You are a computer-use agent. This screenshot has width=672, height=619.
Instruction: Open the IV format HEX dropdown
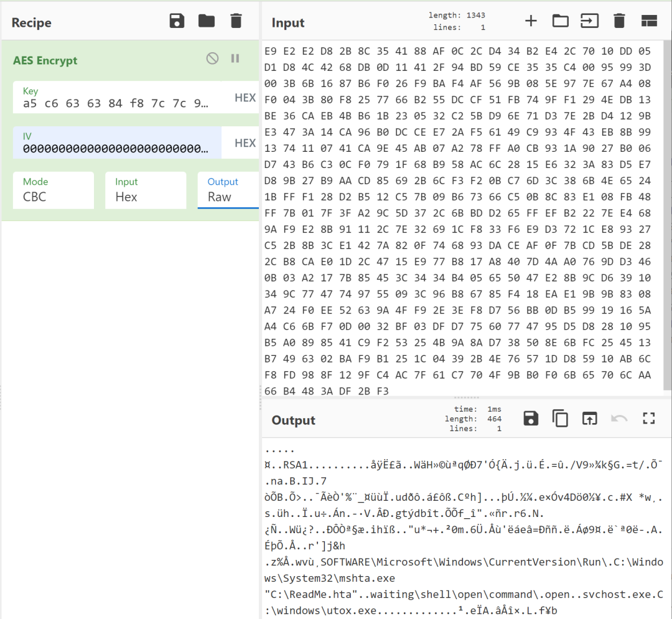245,143
